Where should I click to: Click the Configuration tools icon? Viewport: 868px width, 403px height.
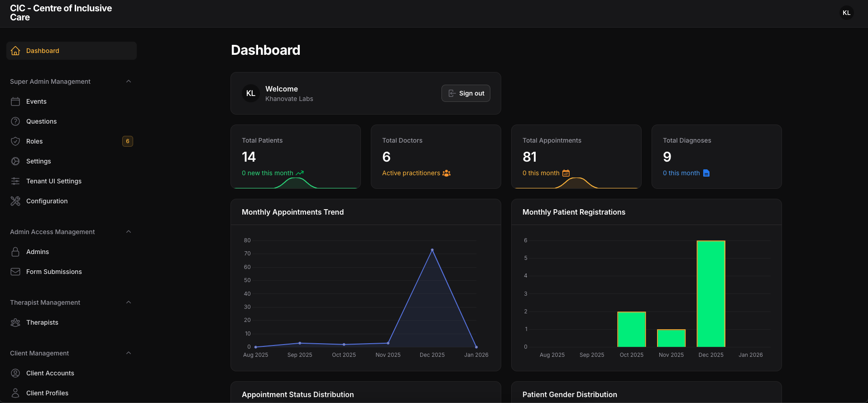(x=15, y=201)
